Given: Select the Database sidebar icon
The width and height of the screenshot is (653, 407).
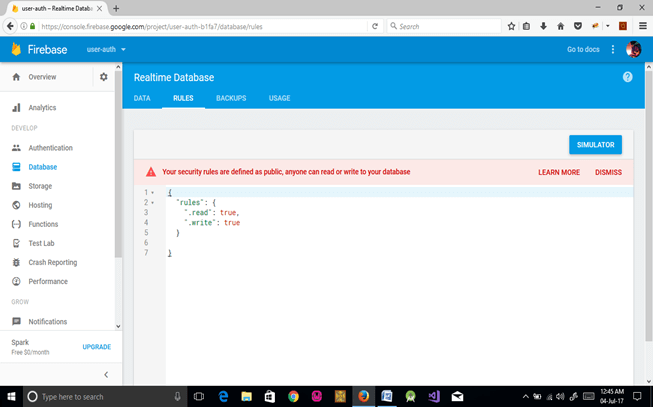Looking at the screenshot, I should point(16,167).
